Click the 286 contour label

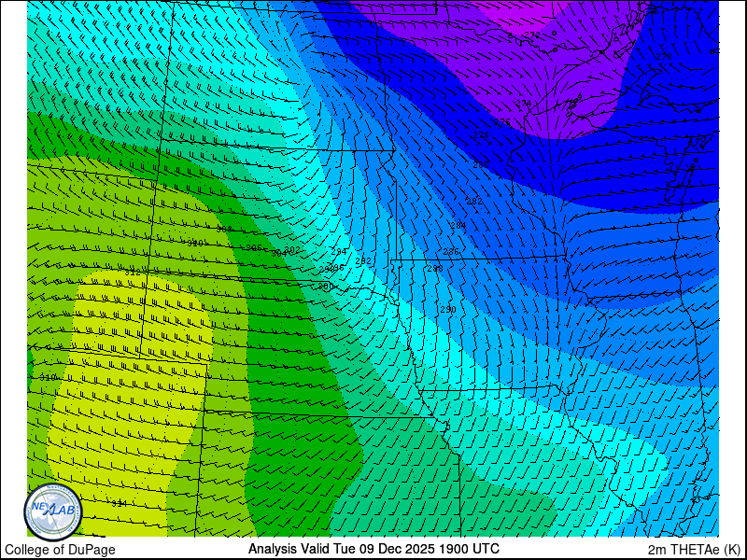[x=451, y=251]
